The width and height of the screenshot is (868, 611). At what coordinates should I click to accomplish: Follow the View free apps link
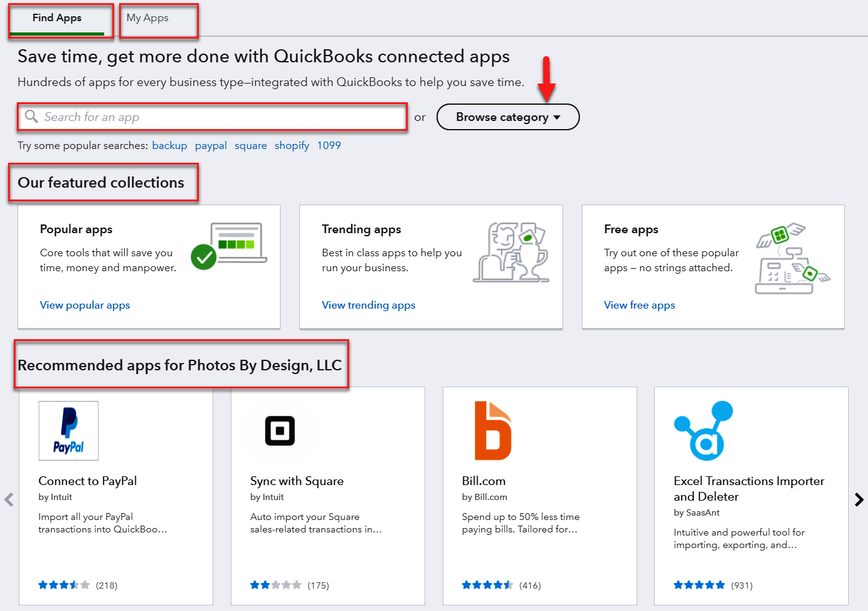[x=640, y=305]
